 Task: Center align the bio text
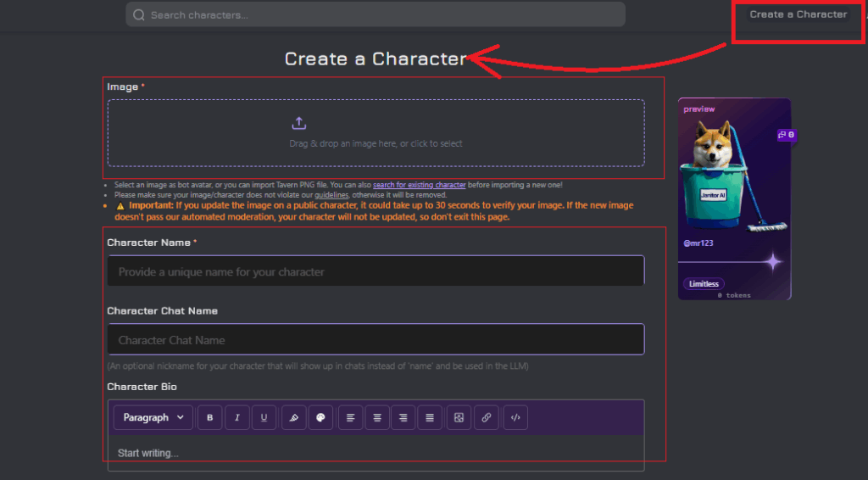(x=377, y=417)
